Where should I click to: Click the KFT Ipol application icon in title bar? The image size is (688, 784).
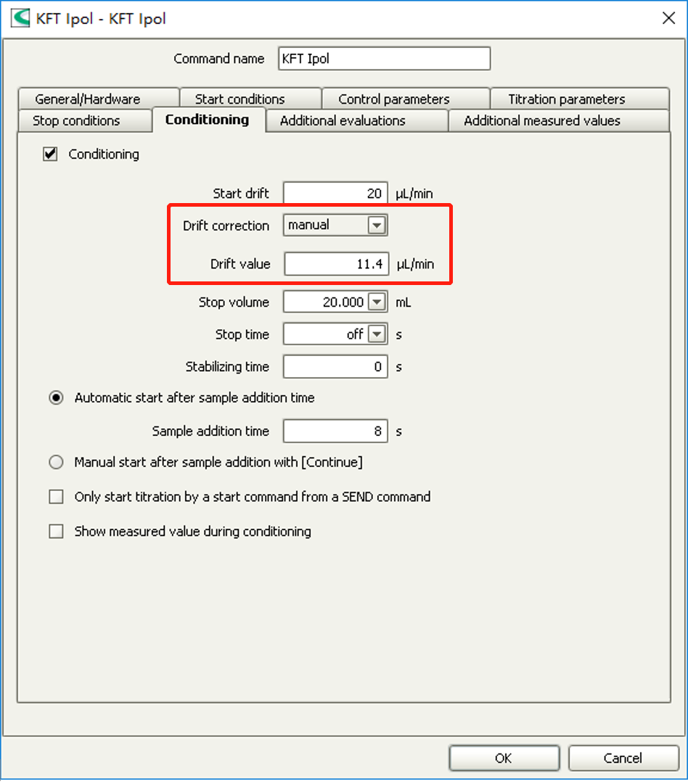pyautogui.click(x=20, y=19)
